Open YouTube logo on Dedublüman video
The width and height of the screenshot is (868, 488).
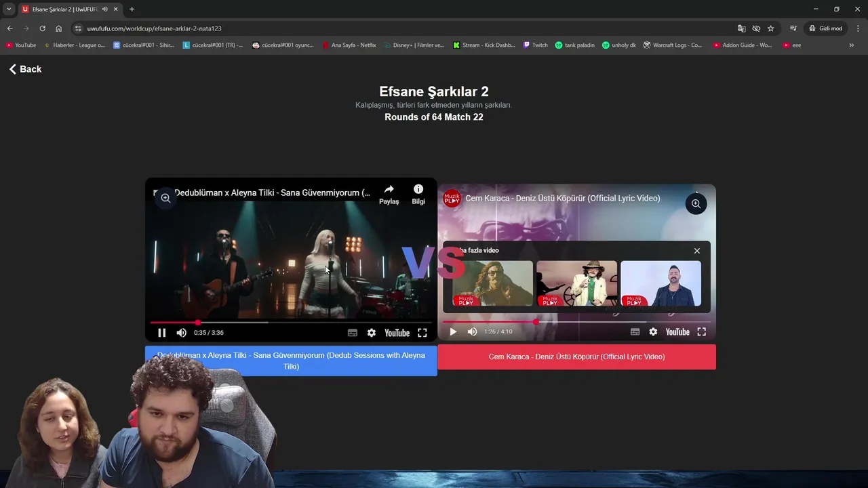pos(397,333)
